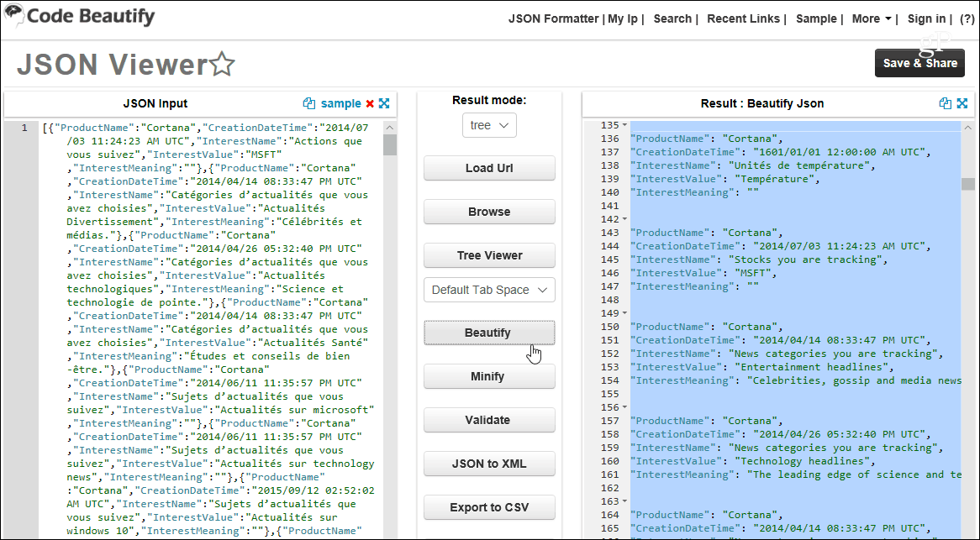Convert with JSON to XML button

coord(489,464)
